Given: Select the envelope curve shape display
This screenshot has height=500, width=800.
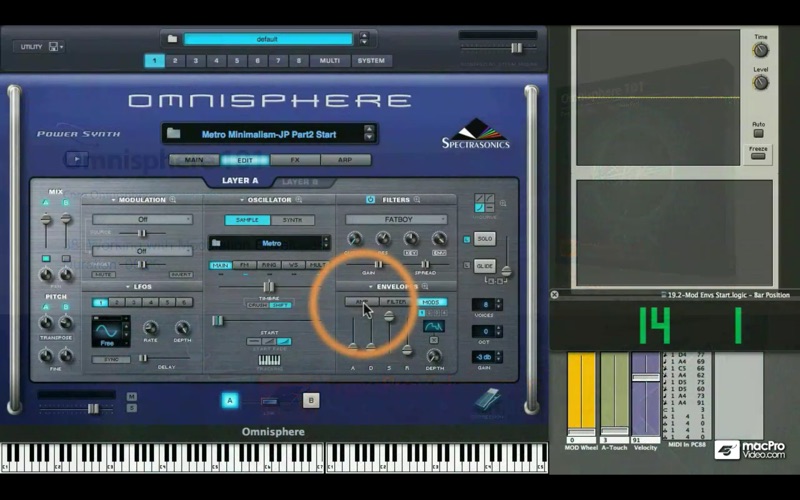Looking at the screenshot, I should point(434,326).
